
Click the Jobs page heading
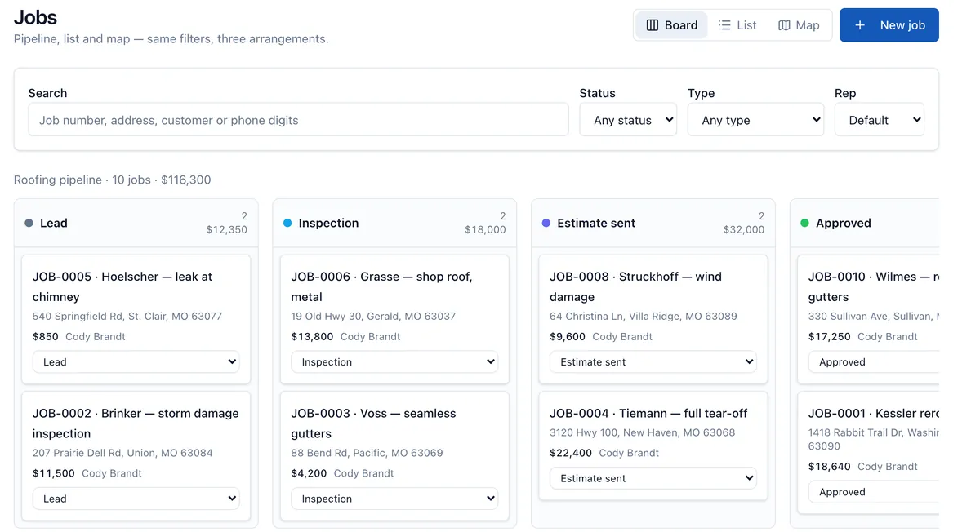36,17
